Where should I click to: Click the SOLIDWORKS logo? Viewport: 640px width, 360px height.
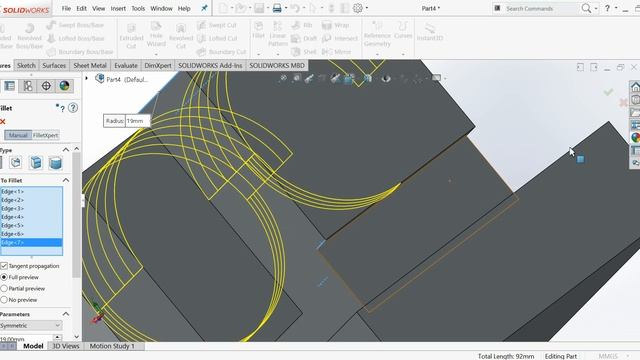point(25,9)
